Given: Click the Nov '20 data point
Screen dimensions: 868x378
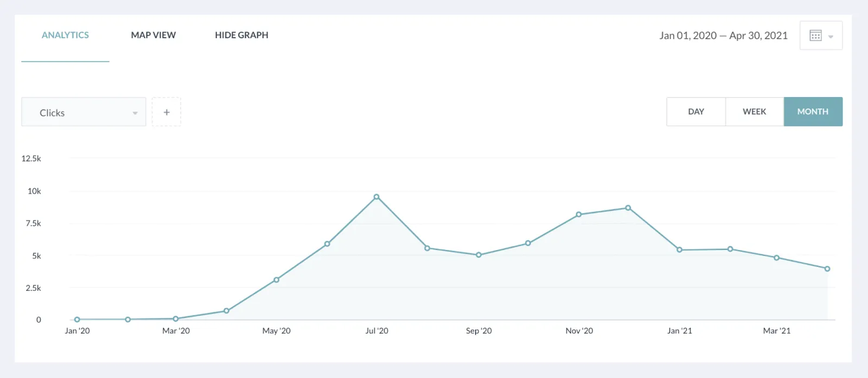Looking at the screenshot, I should (x=579, y=214).
